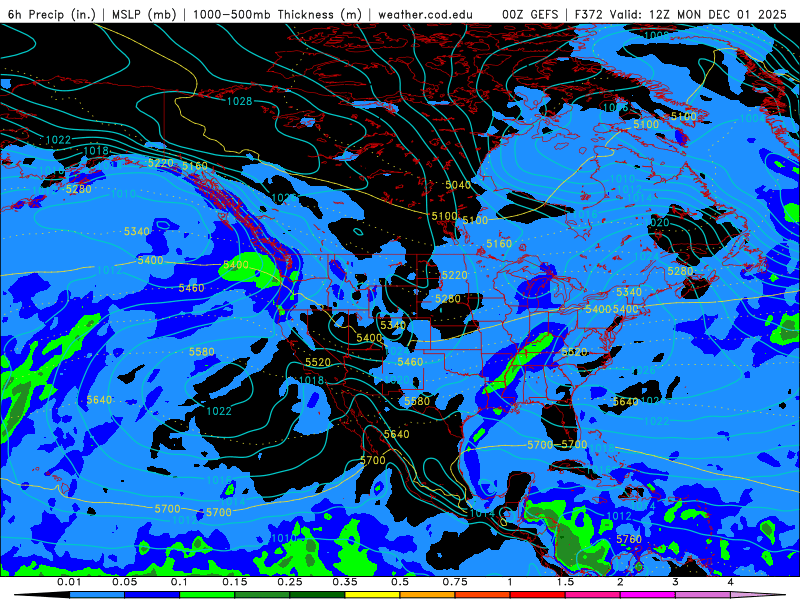Click legend value '3'

coord(676,582)
